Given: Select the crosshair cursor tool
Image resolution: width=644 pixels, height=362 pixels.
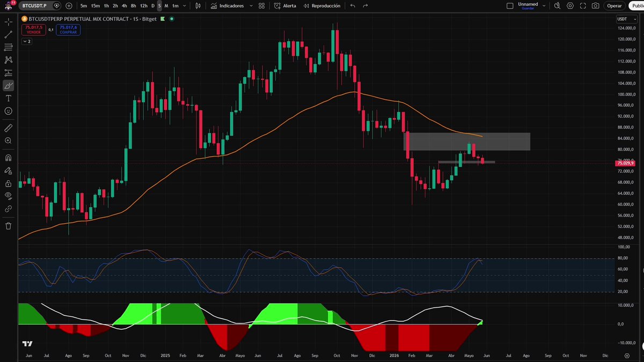Looking at the screenshot, I should click(9, 22).
